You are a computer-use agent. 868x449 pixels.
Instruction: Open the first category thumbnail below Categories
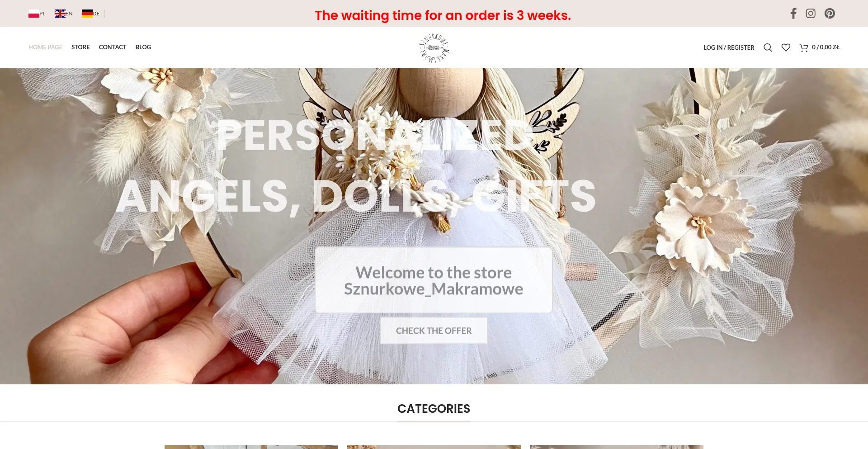[x=251, y=447]
